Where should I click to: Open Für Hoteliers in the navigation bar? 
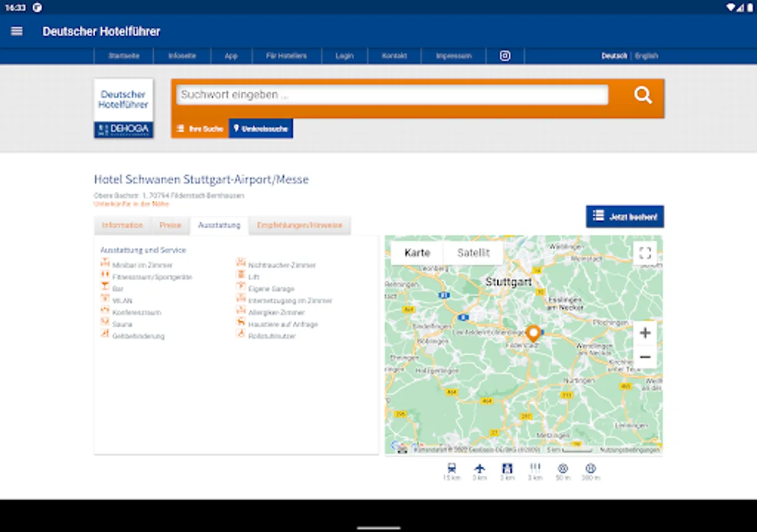click(287, 56)
